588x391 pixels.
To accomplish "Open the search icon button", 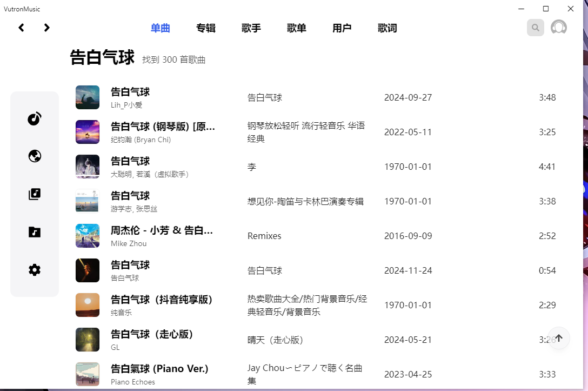I will tap(535, 28).
